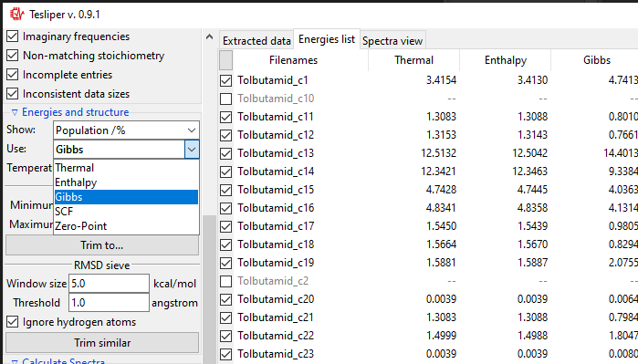Click the Tolbutamid_c16 filename
This screenshot has height=364, width=638.
[x=276, y=208]
